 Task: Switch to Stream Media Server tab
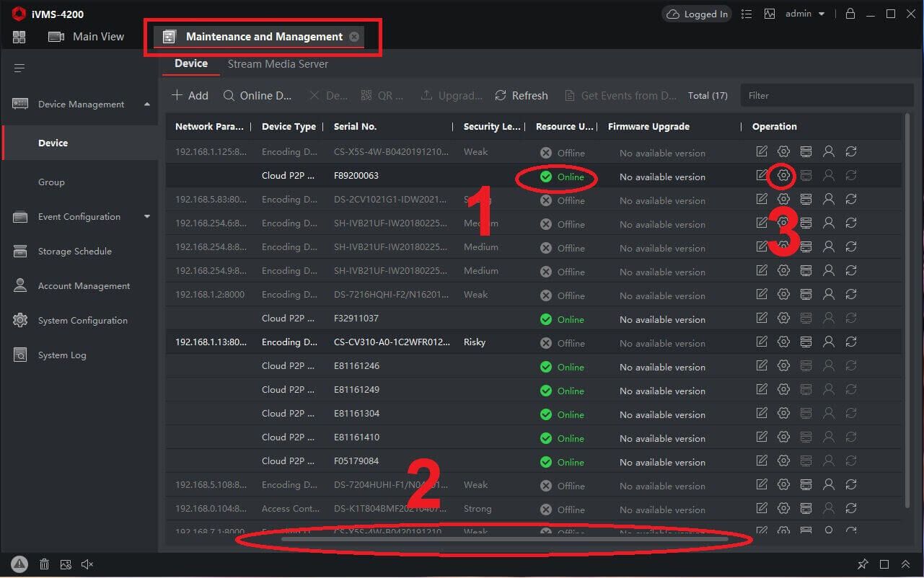(278, 64)
